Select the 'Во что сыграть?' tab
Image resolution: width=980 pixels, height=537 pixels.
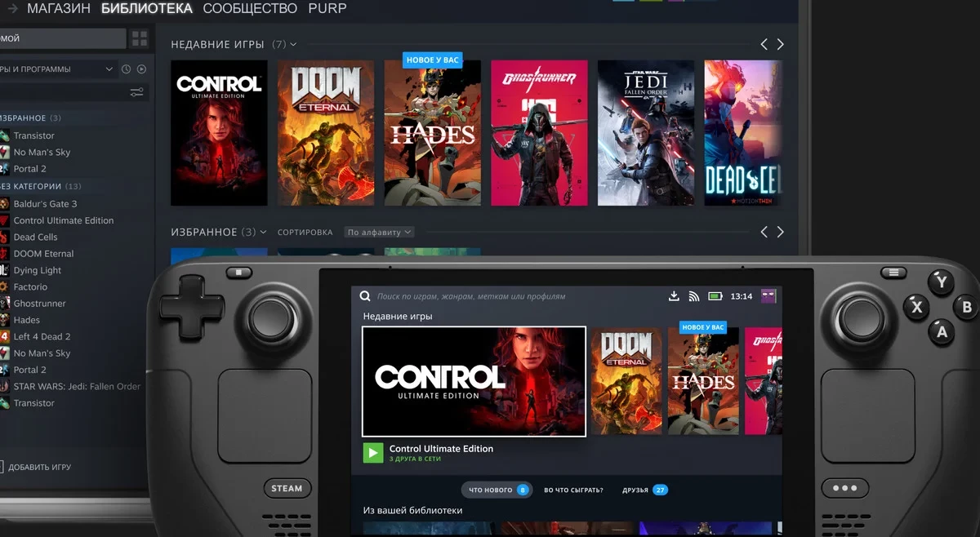click(x=573, y=490)
